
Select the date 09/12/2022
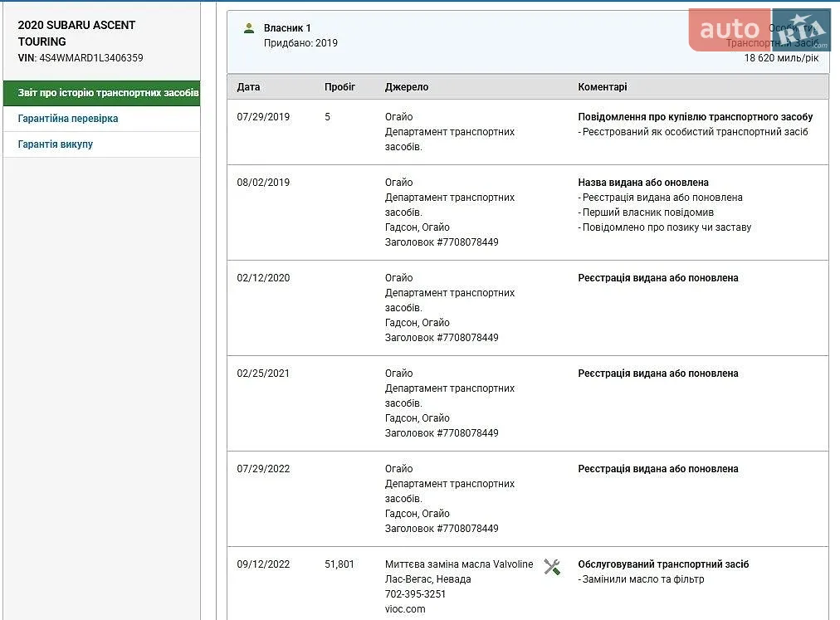[263, 564]
